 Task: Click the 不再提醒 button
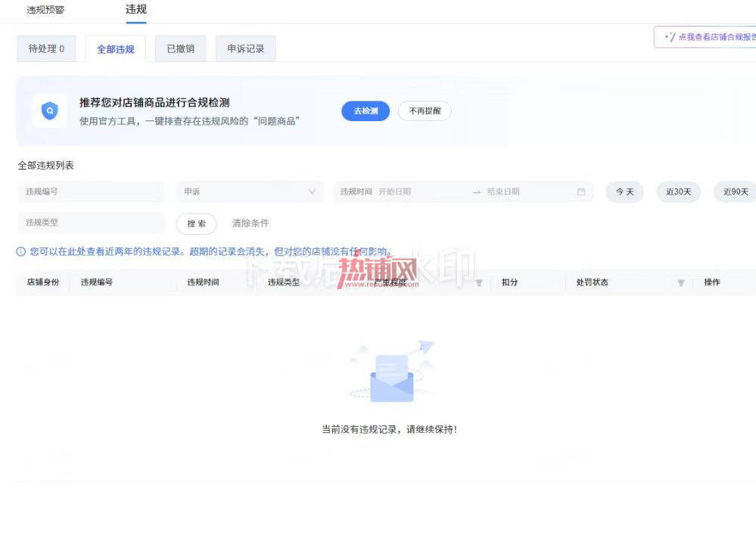click(x=425, y=111)
